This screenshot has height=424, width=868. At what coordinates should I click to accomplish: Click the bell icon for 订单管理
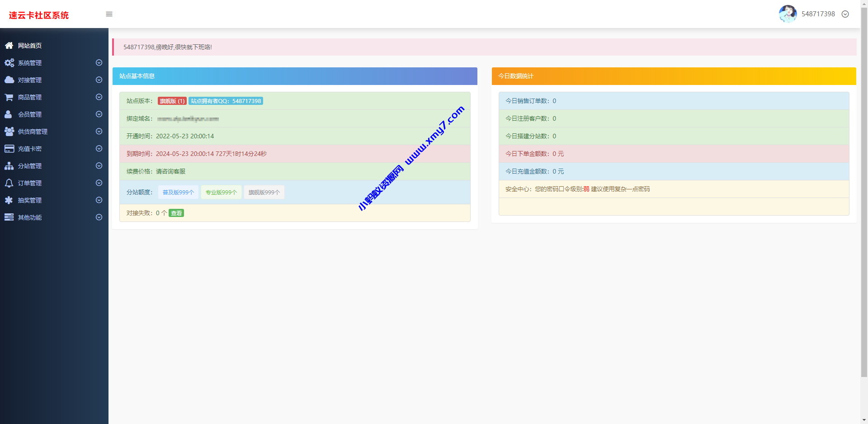click(x=9, y=183)
